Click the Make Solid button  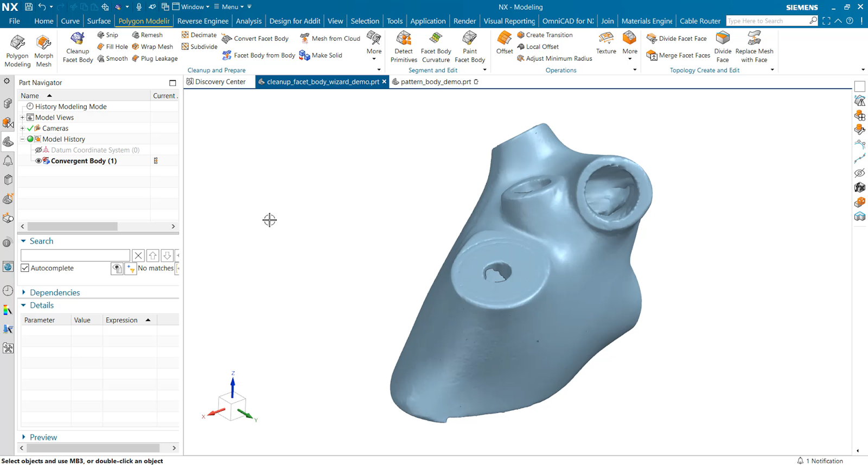pyautogui.click(x=321, y=55)
